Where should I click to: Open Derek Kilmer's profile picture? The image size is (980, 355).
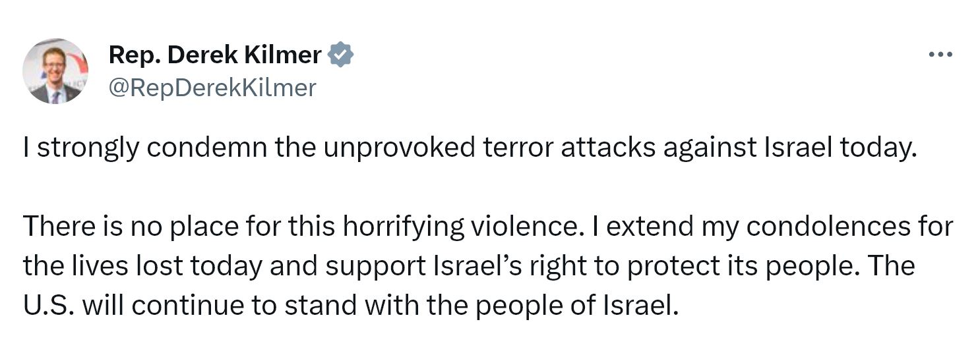pyautogui.click(x=55, y=71)
